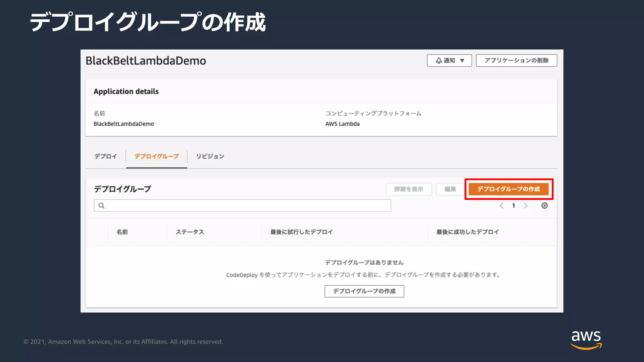Open table preferences gear icon
The width and height of the screenshot is (644, 362).
[545, 206]
